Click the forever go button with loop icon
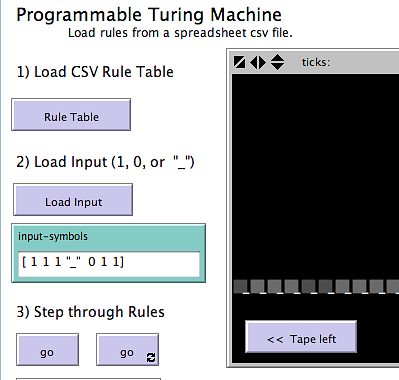The height and width of the screenshot is (380, 399). (x=127, y=350)
